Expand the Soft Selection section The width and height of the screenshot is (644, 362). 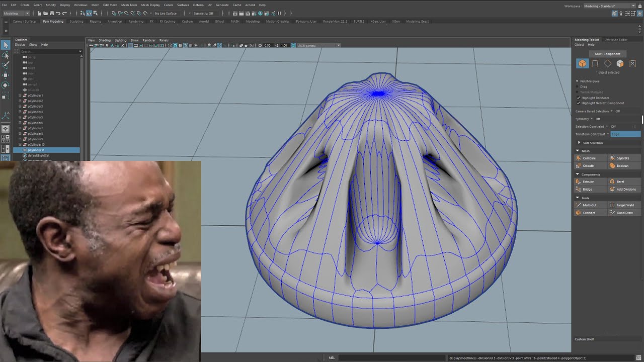pos(579,143)
